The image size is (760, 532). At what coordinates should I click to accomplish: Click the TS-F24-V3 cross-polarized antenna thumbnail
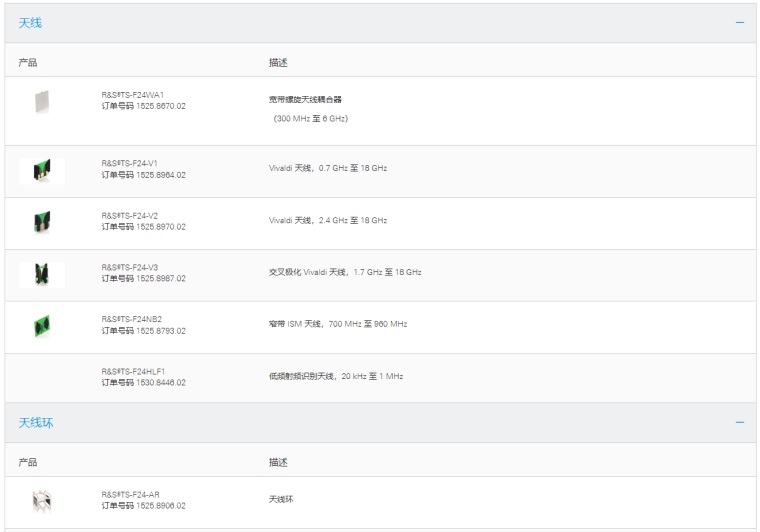pyautogui.click(x=41, y=275)
